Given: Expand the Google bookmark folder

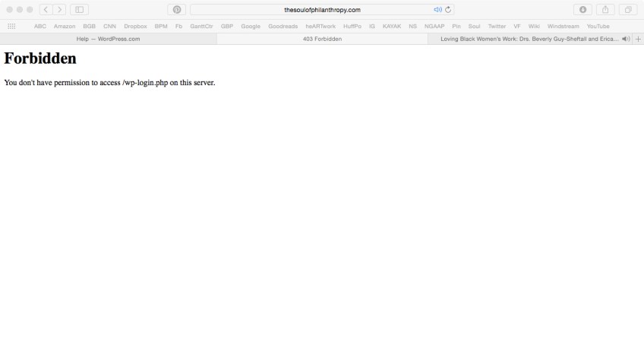Looking at the screenshot, I should click(251, 27).
